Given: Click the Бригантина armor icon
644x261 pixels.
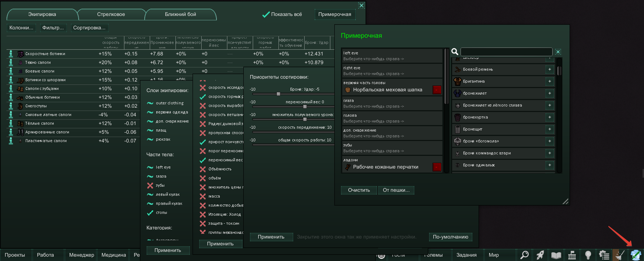Looking at the screenshot, I should [x=457, y=81].
